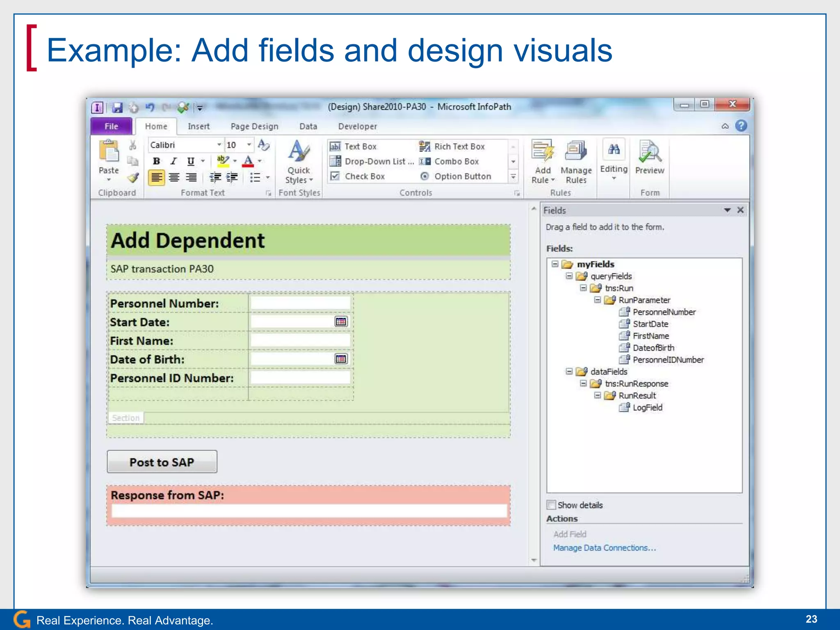Open the Date of Birth calendar picker
The width and height of the screenshot is (840, 630).
[x=341, y=359]
